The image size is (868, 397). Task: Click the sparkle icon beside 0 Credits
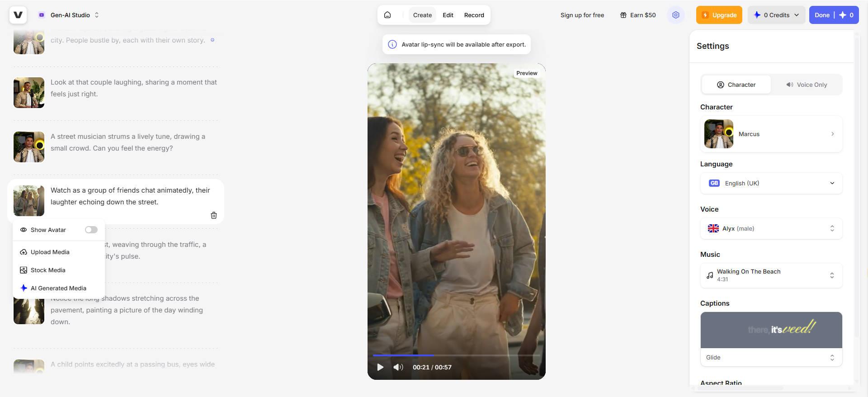click(x=757, y=15)
